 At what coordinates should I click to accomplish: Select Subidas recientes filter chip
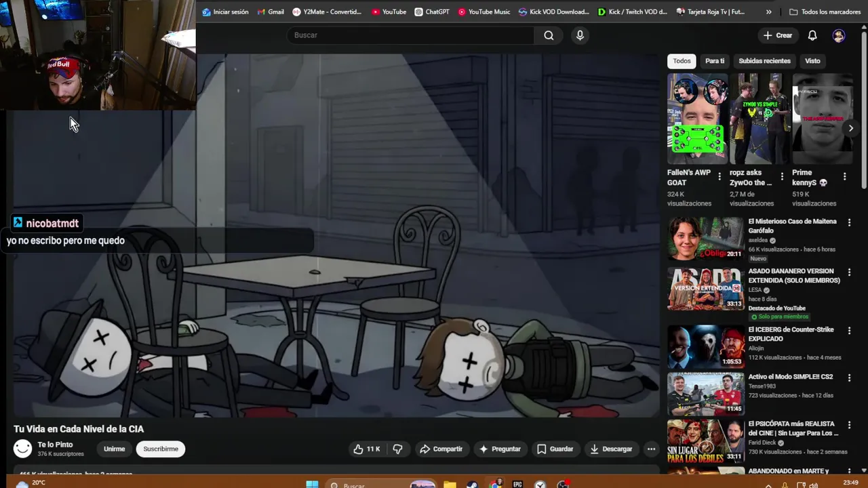point(764,61)
